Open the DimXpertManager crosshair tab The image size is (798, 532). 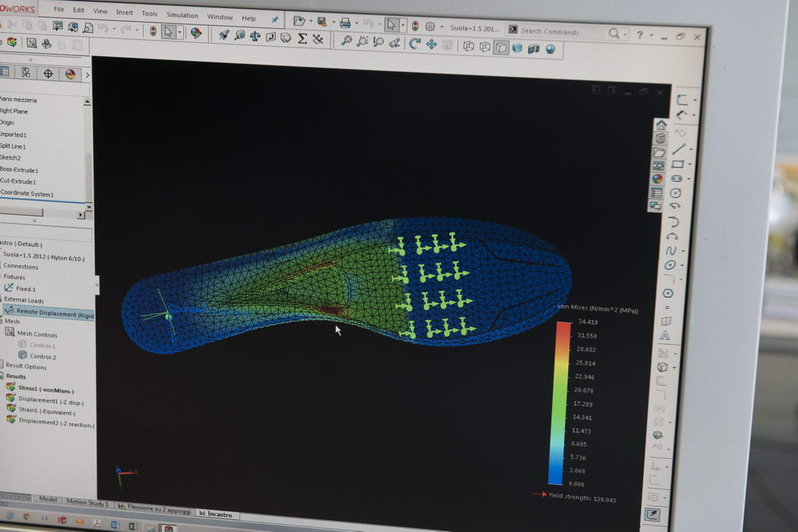(x=48, y=74)
